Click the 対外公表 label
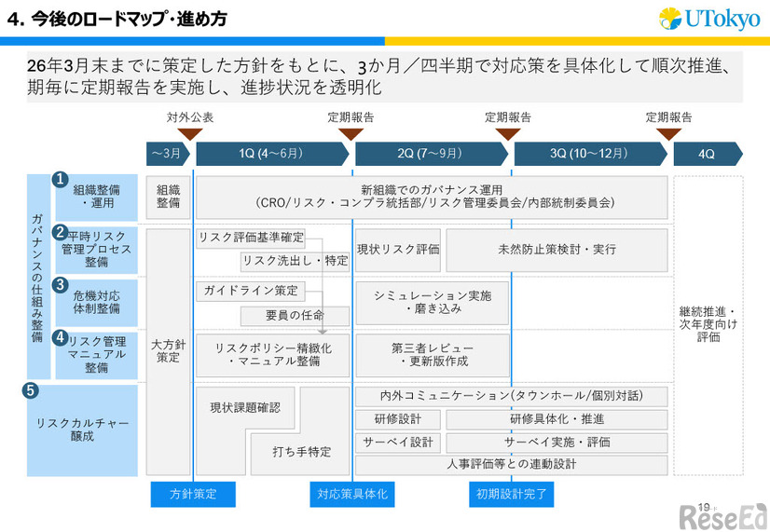This screenshot has width=770, height=532. 190,117
